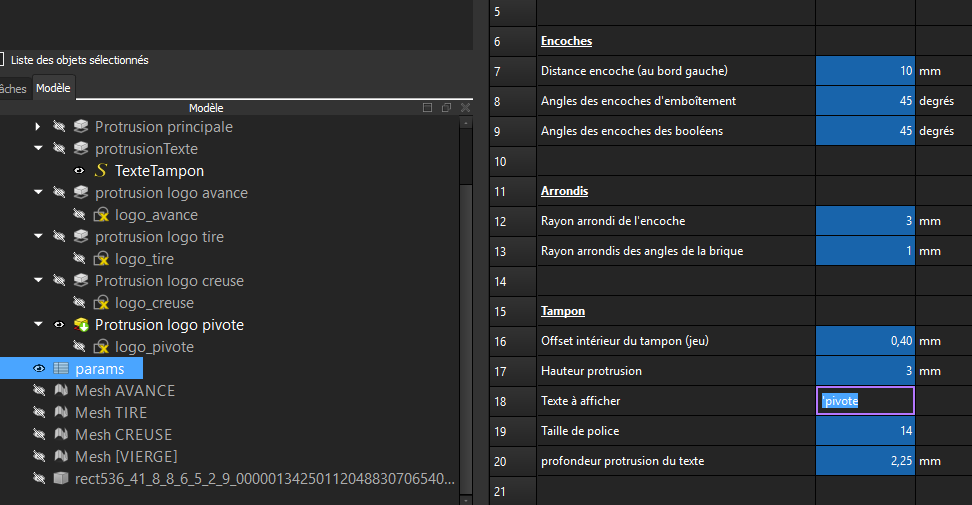Screen dimensions: 972x505
Task: Click the Mesh [VIERGE] mesh icon
Action: [61, 457]
